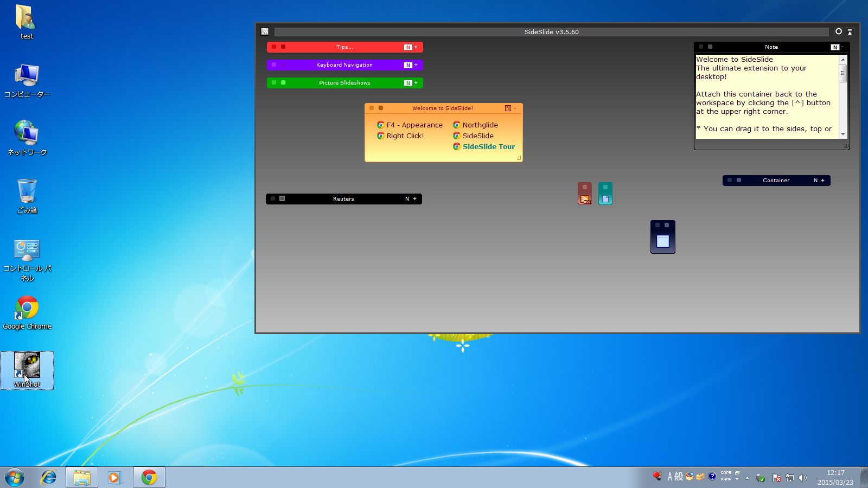Open Windows Explorer from the taskbar
Image resolution: width=868 pixels, height=488 pixels.
(x=82, y=477)
